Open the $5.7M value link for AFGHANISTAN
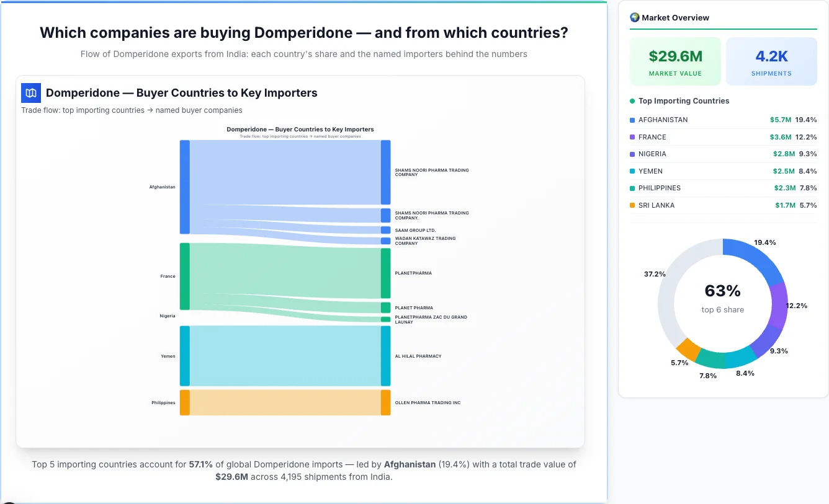The height and width of the screenshot is (504, 829). pos(781,120)
